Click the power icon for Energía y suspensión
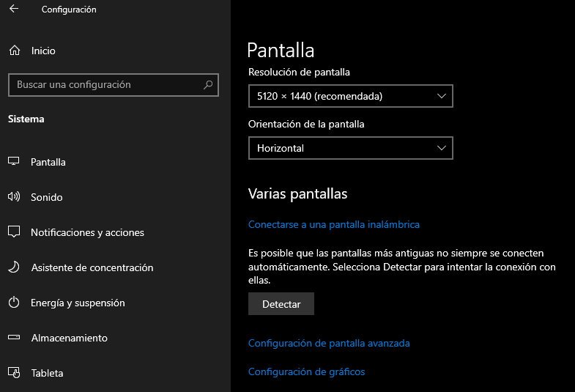The width and height of the screenshot is (575, 392). 14,303
